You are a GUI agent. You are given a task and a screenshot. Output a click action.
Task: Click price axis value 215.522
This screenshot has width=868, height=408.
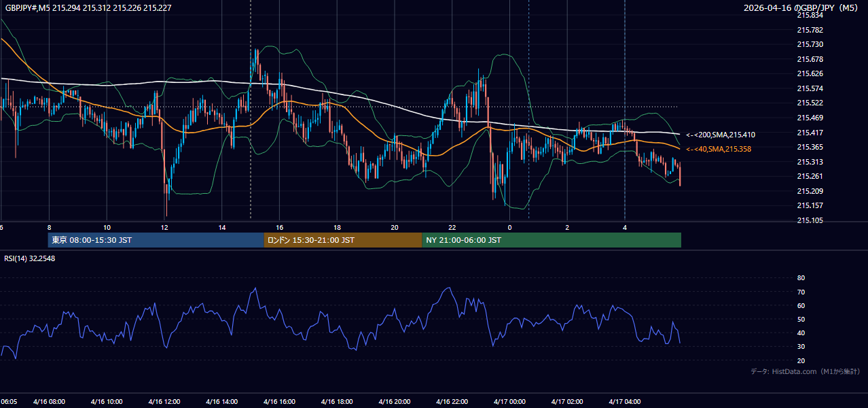point(810,103)
